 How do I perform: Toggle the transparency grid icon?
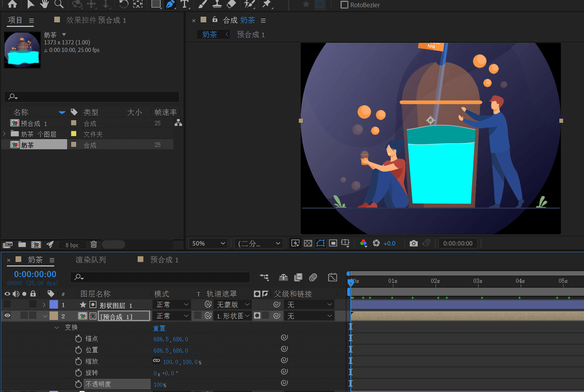point(308,243)
